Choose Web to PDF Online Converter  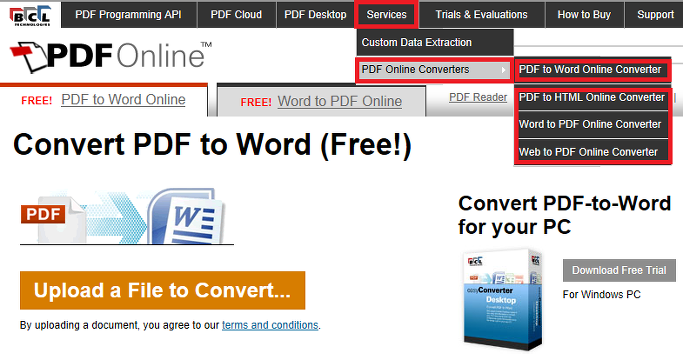pos(592,152)
